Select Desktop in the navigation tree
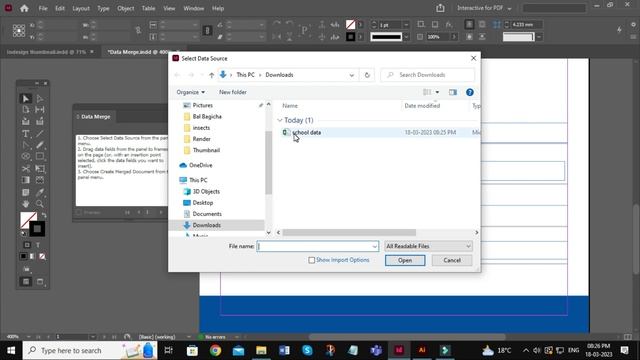Image resolution: width=640 pixels, height=360 pixels. point(202,202)
